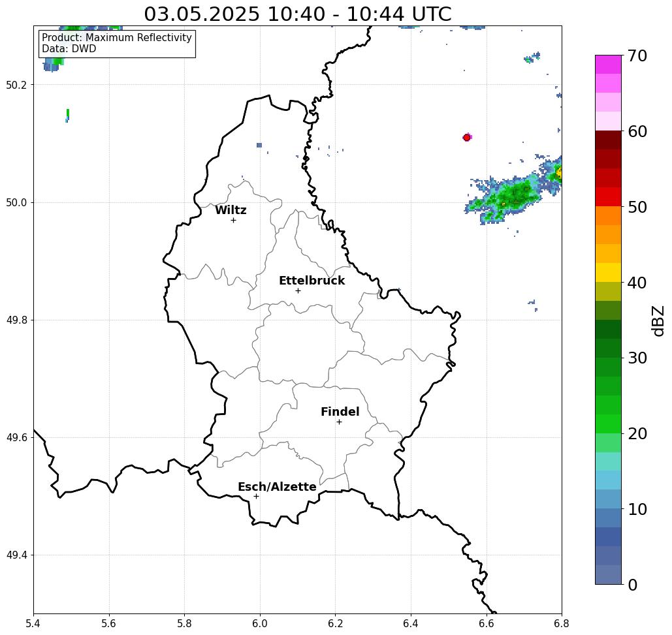Click the colorbar label "20"
The width and height of the screenshot is (672, 635).
(637, 433)
